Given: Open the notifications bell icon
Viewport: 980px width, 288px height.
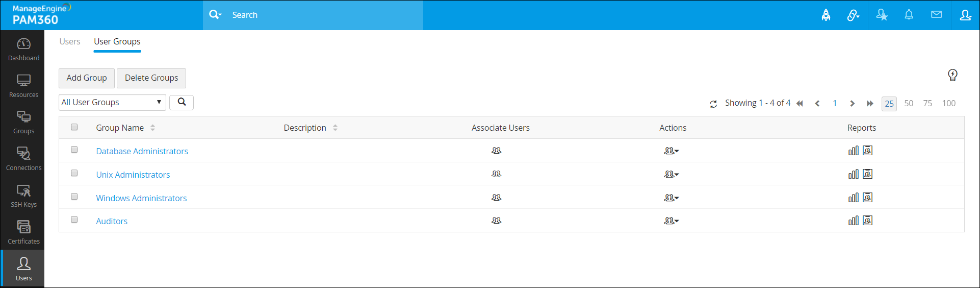Looking at the screenshot, I should point(909,15).
